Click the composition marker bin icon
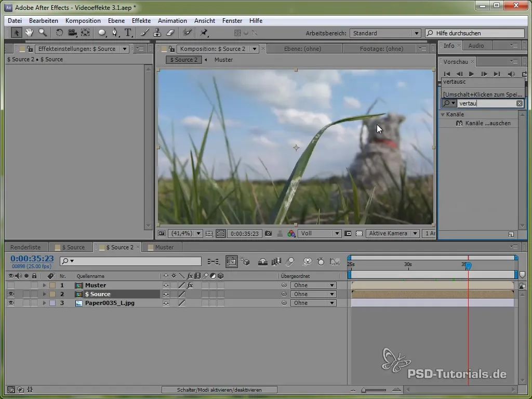The width and height of the screenshot is (532, 399). pos(522,274)
